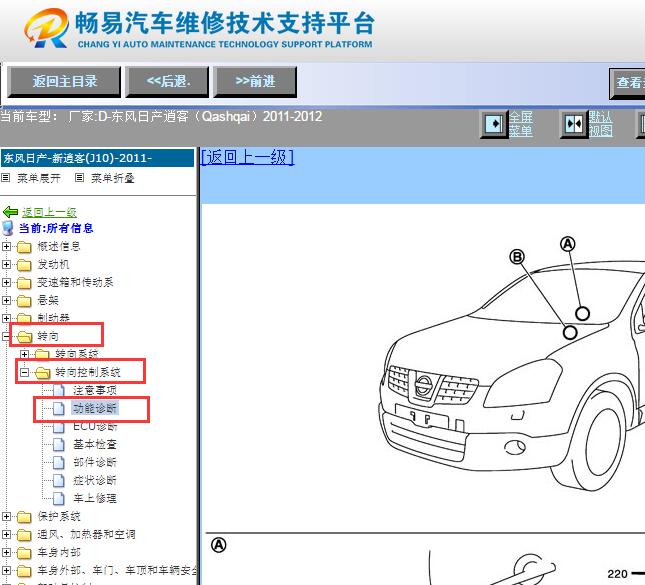Expand the 变速箱和传动系 tree node

pos(6,283)
